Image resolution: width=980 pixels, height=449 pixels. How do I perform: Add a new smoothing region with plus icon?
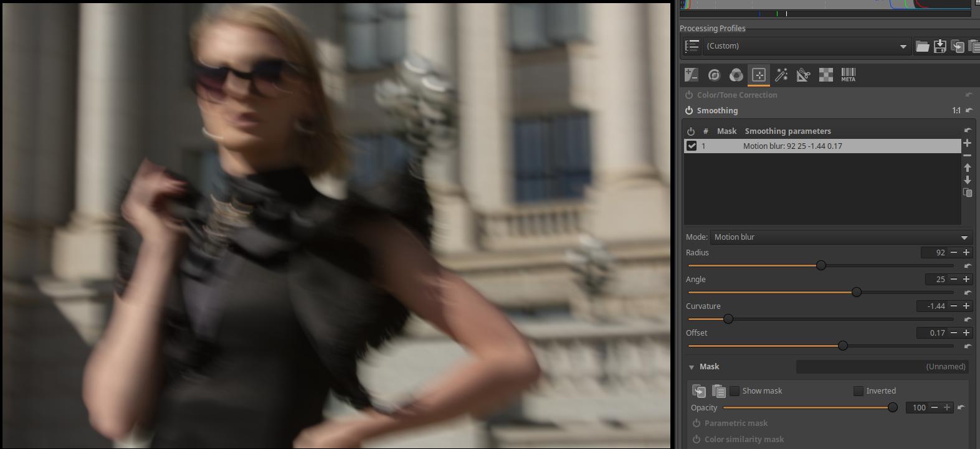(x=967, y=143)
